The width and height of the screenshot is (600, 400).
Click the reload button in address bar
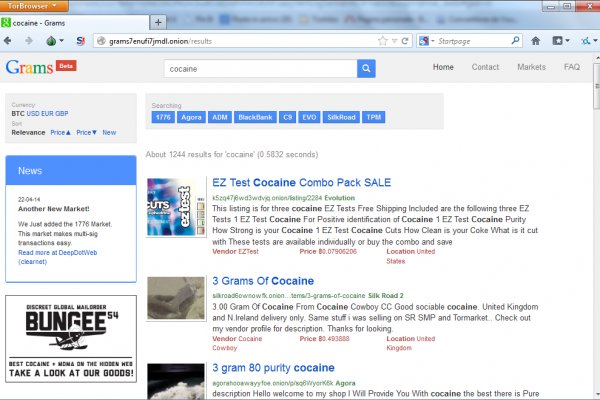[x=407, y=41]
